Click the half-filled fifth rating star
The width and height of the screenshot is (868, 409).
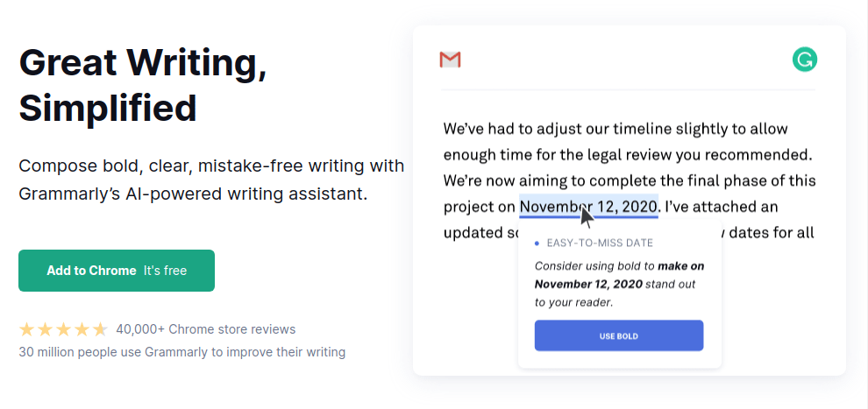pyautogui.click(x=100, y=330)
